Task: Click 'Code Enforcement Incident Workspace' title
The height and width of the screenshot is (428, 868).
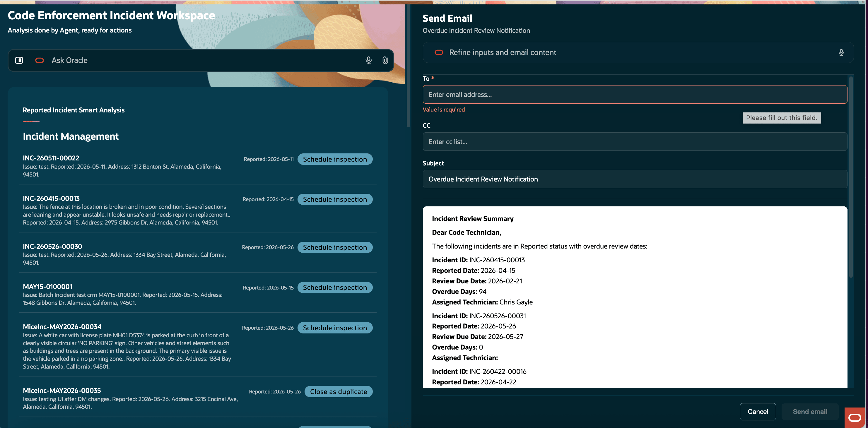Action: click(x=111, y=15)
